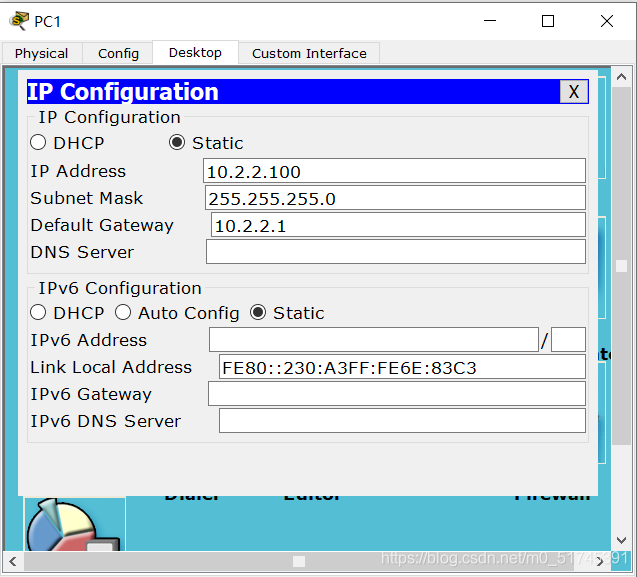Focus the IPv6 Gateway field
637x577 pixels.
pos(397,394)
